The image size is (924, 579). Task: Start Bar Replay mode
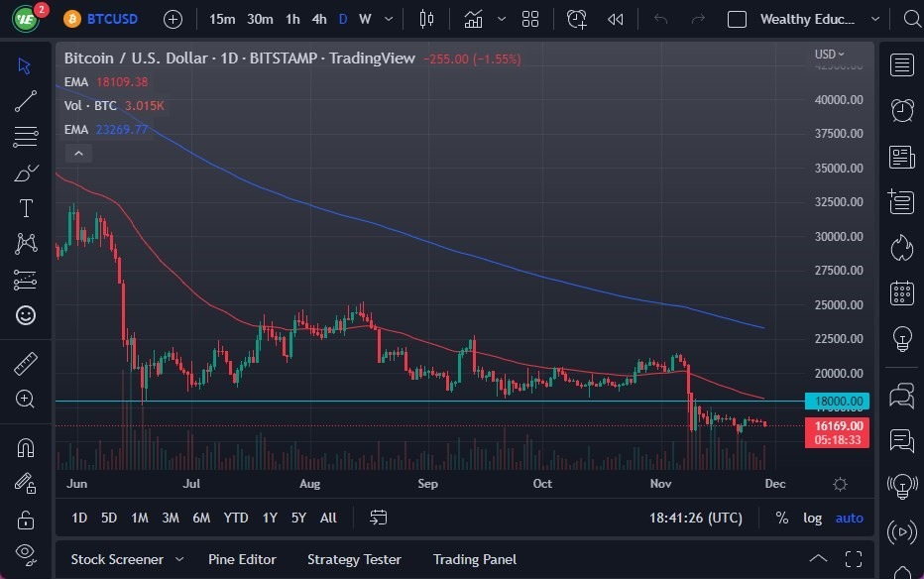pos(615,19)
